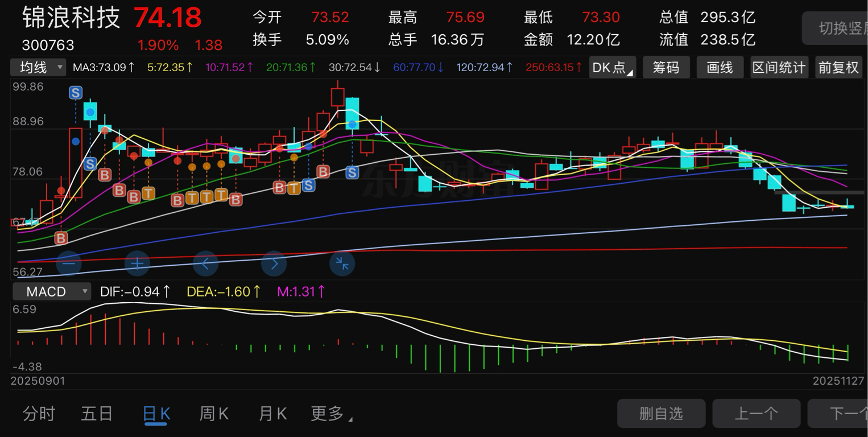
Task: Tap the yellow MA 5:72.35 value
Action: click(170, 67)
